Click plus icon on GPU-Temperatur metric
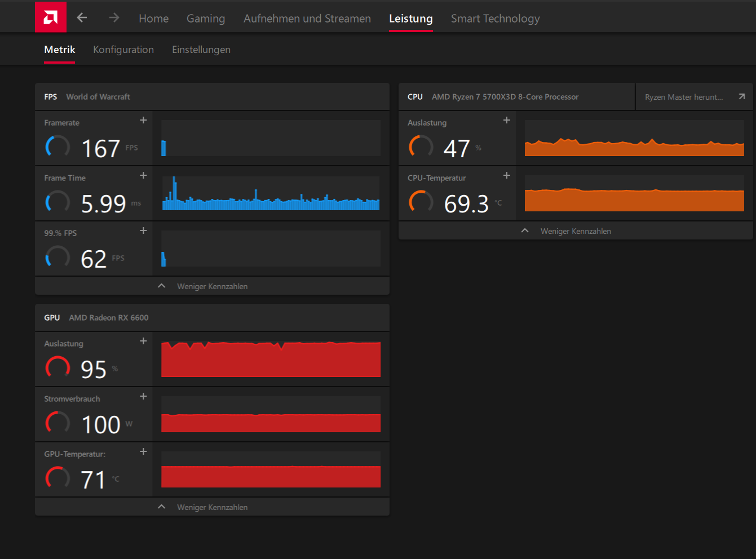 143,451
